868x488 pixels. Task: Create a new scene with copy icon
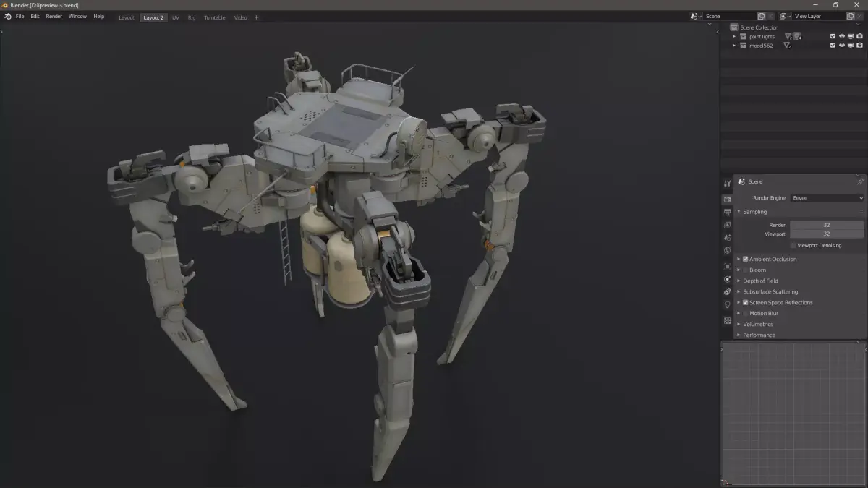[761, 16]
